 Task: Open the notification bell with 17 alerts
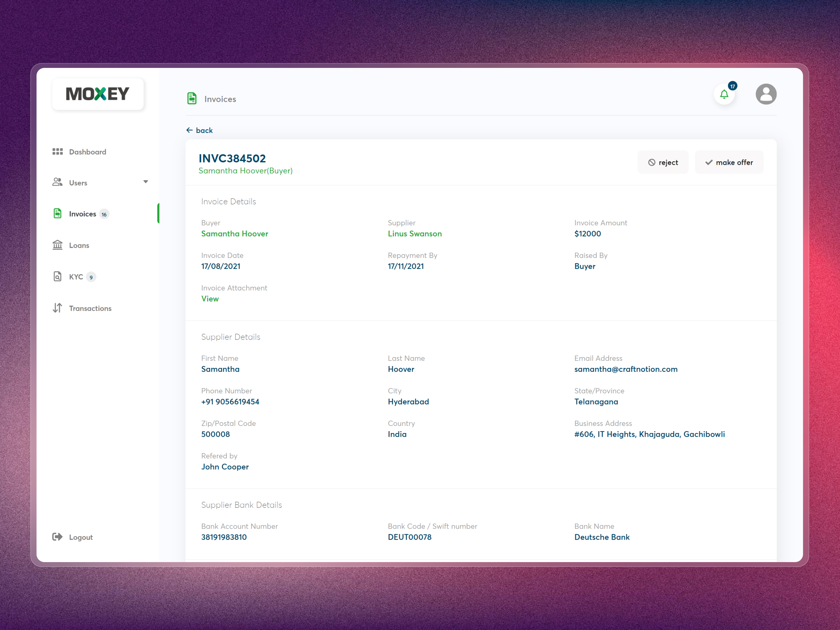click(x=724, y=94)
